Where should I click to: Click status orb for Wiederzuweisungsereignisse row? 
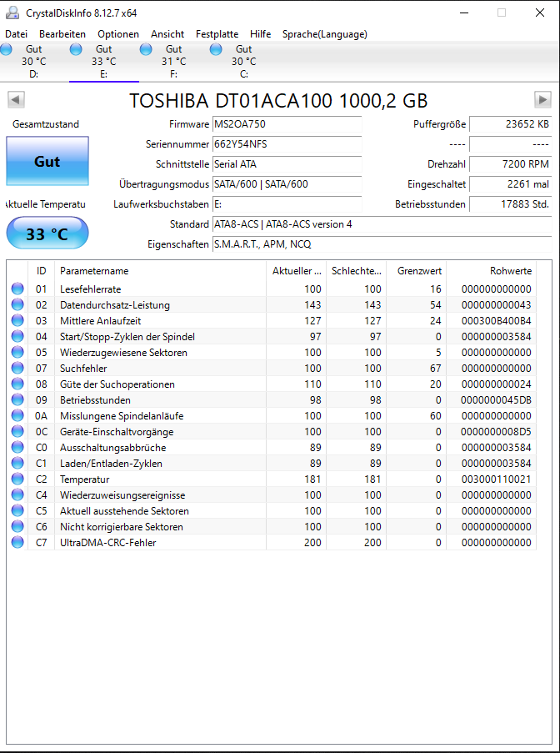tap(17, 495)
